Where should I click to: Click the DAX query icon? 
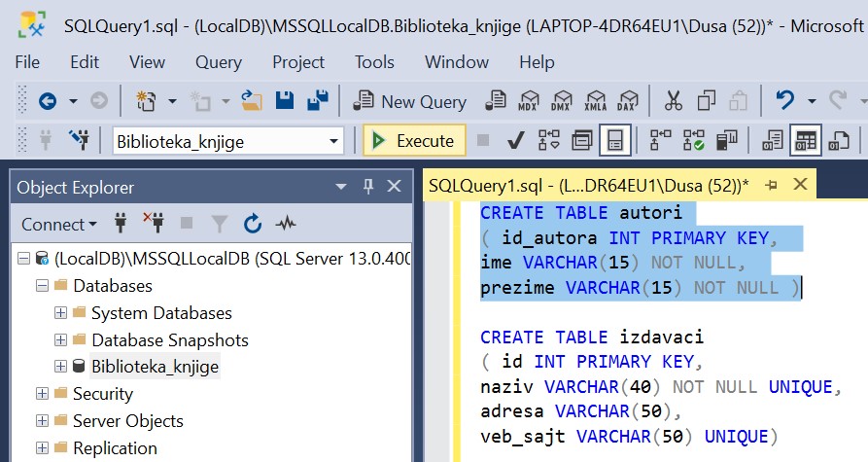[628, 101]
